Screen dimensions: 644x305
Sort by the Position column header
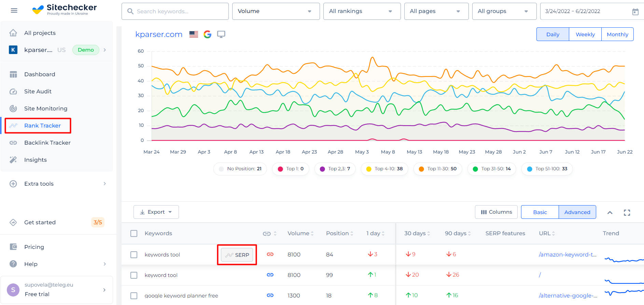(x=339, y=234)
